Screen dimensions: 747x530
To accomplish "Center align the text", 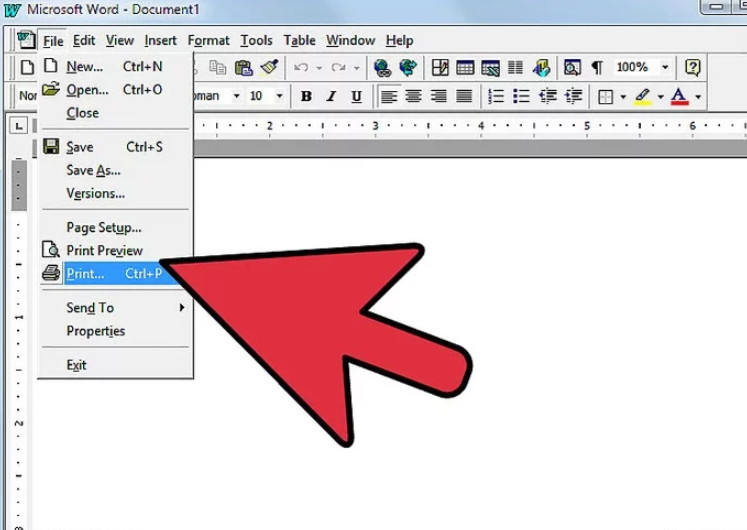I will coord(413,97).
